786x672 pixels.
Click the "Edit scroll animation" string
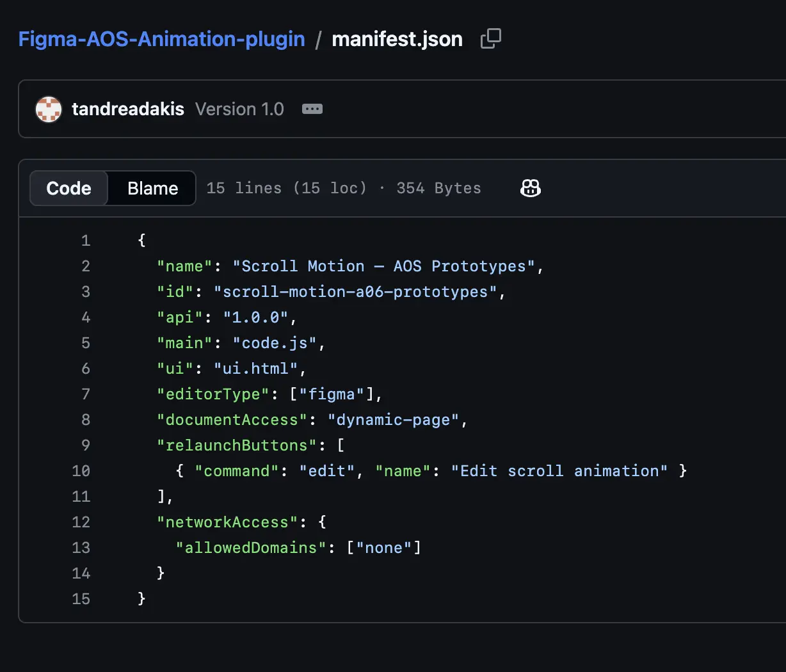click(559, 471)
